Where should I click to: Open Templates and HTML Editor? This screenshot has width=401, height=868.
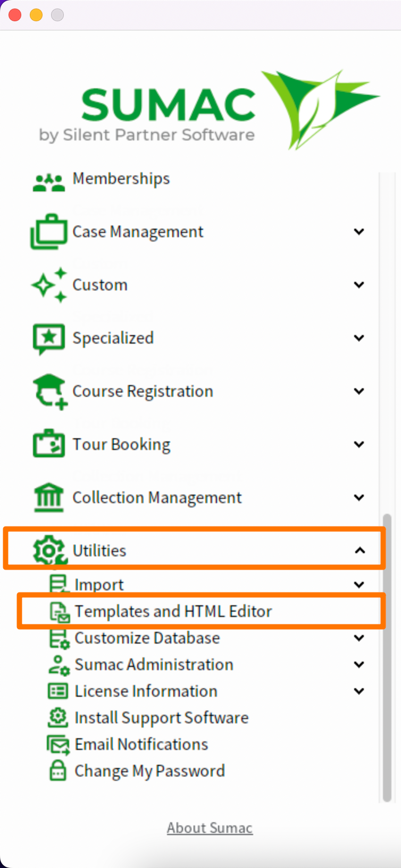(x=173, y=611)
